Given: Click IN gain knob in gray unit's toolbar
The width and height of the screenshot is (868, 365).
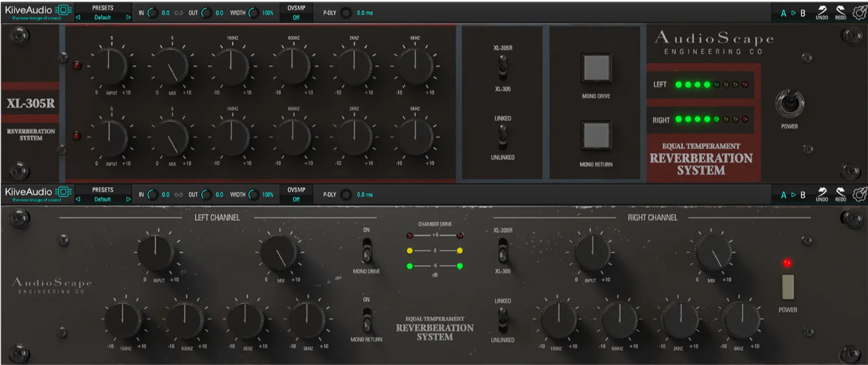Looking at the screenshot, I should 153,195.
